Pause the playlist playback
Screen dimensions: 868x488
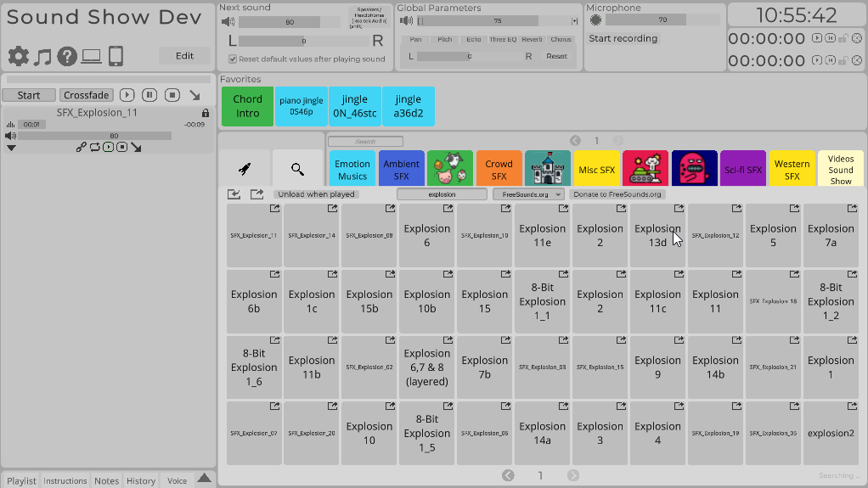coord(149,95)
